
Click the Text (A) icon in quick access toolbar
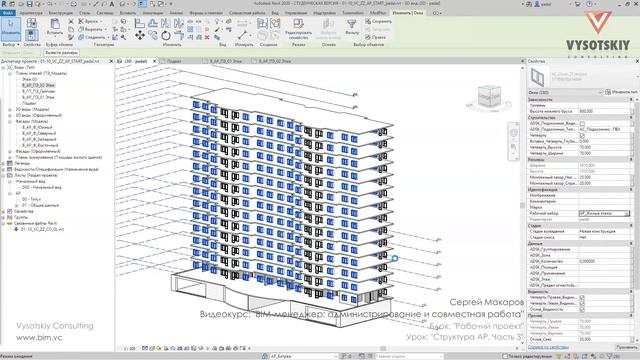111,4
